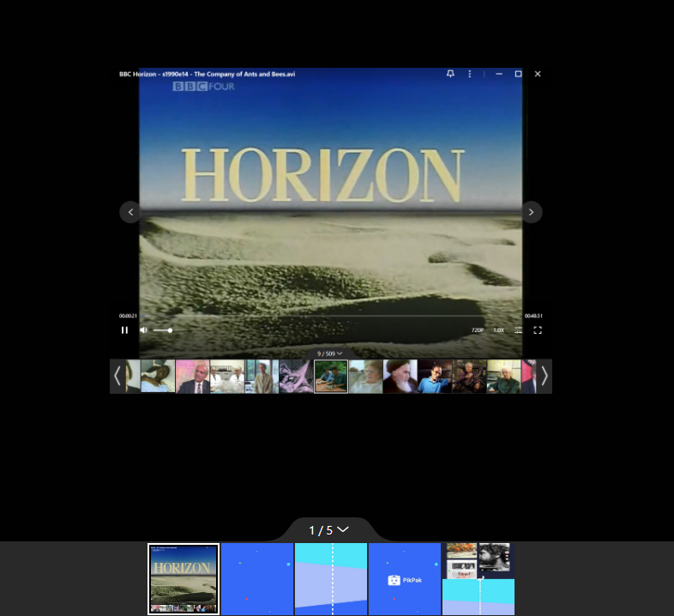Select the PikPak logo thumbnail
The width and height of the screenshot is (674, 616).
tap(405, 579)
